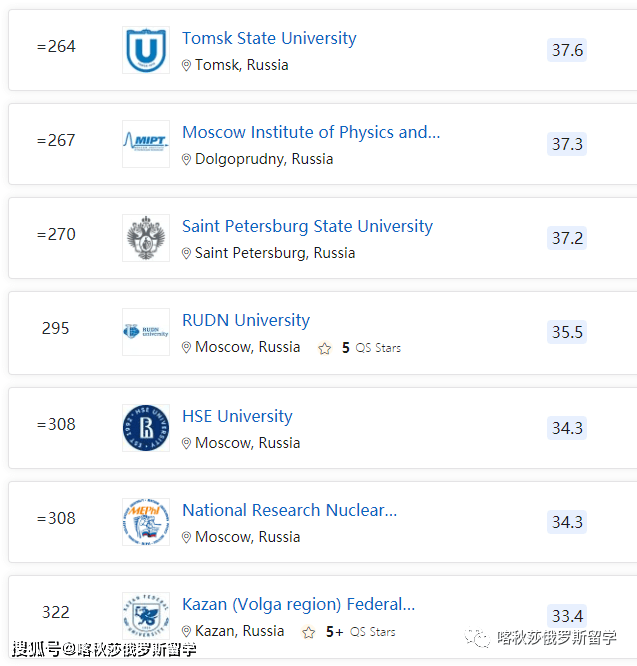Click the Kazan Federal University logo

click(146, 614)
